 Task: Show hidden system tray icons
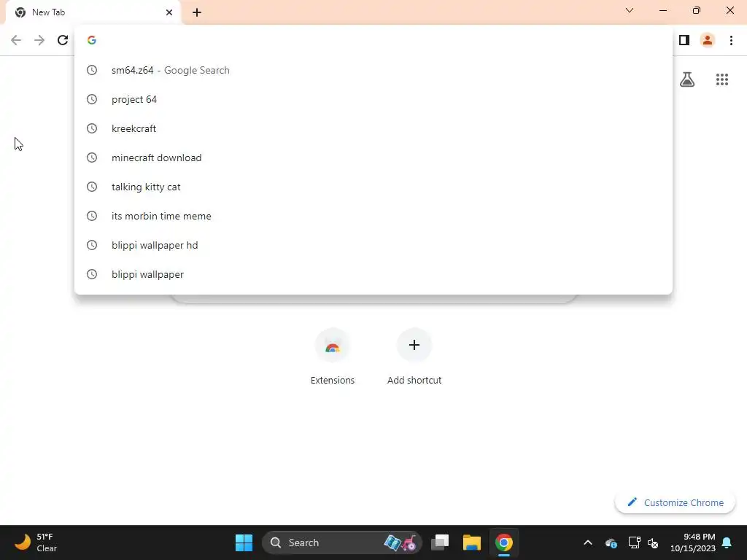click(588, 542)
